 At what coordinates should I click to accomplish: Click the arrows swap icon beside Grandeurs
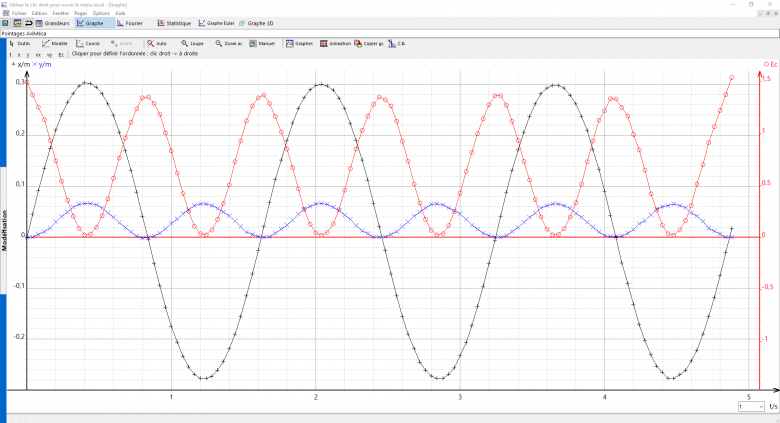coord(28,23)
